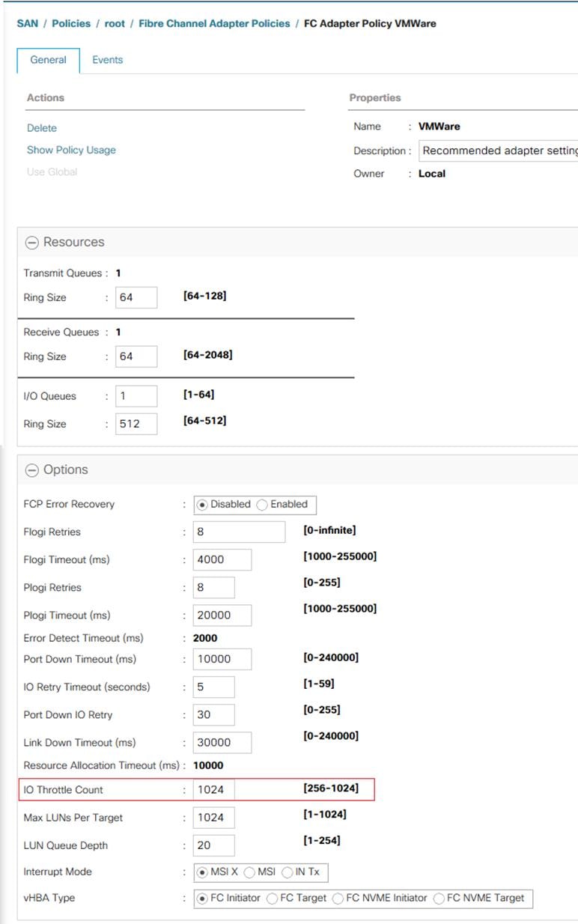Choose FC NVME Target vHBA type
Screen dimensions: 578x924
(439, 899)
